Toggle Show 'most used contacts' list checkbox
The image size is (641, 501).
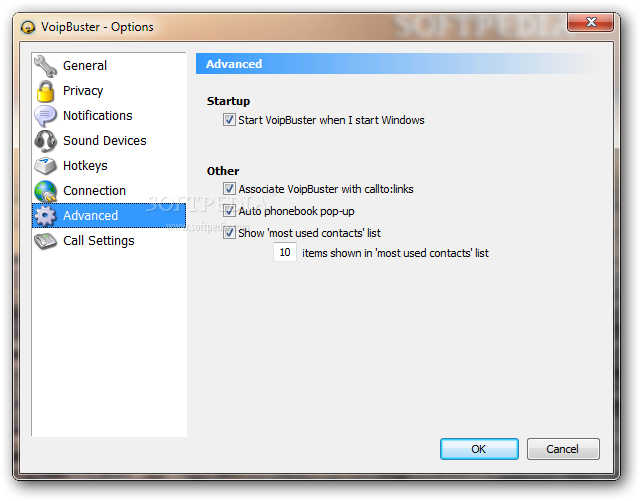pyautogui.click(x=229, y=233)
